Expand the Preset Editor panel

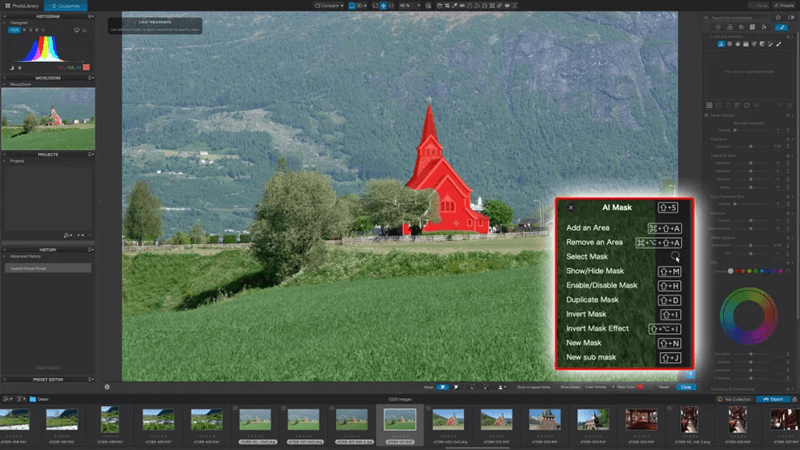tap(48, 379)
